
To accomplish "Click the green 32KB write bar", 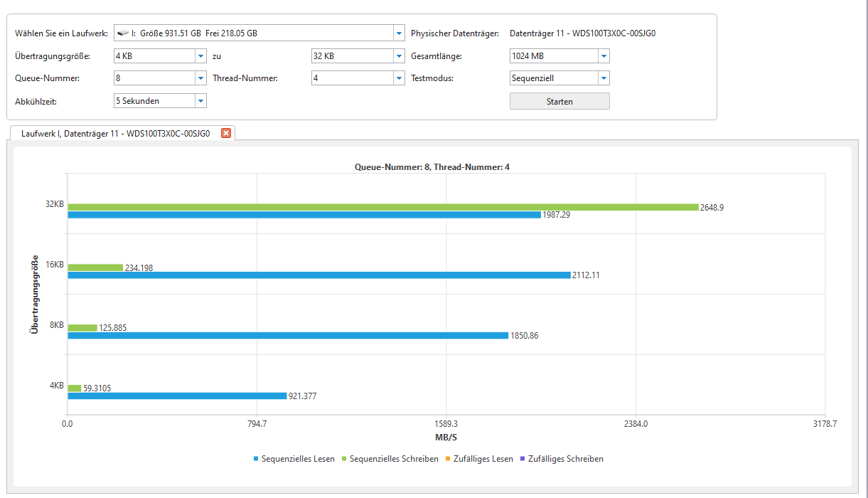I will pos(382,207).
